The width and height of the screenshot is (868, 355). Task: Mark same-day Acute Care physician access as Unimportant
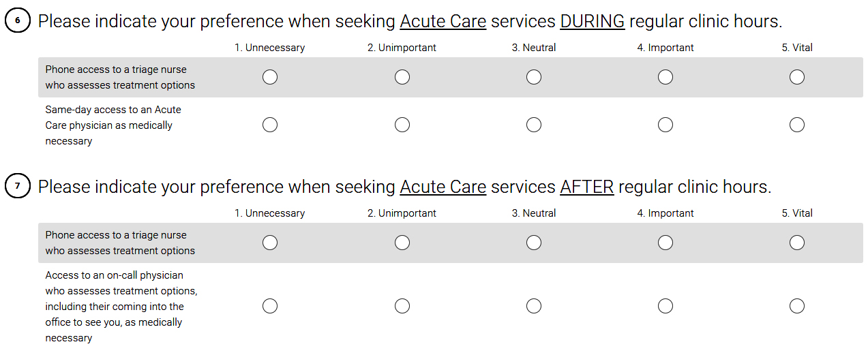(402, 125)
